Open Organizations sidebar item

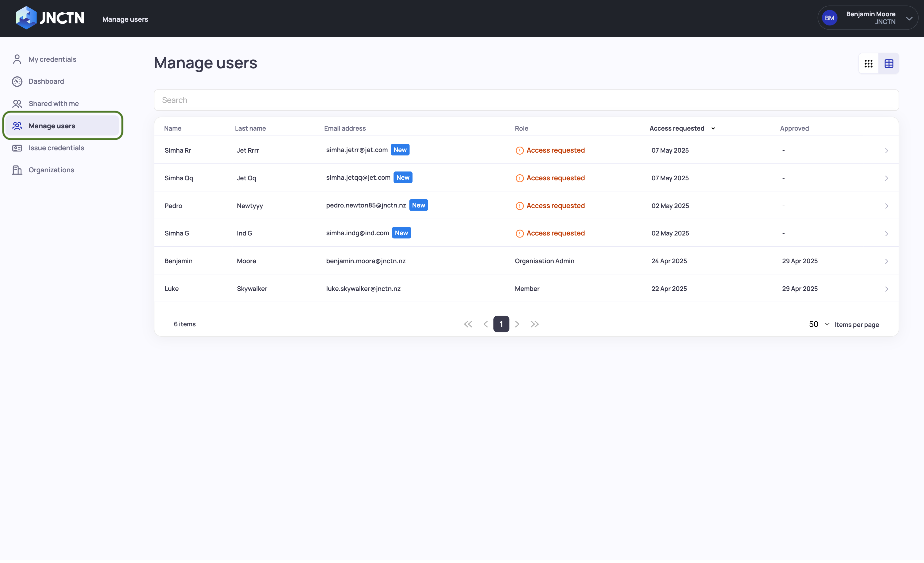coord(51,170)
